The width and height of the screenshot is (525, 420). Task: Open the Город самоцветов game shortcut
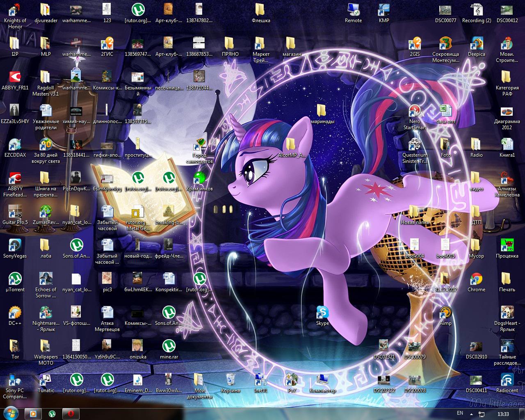pos(199,151)
